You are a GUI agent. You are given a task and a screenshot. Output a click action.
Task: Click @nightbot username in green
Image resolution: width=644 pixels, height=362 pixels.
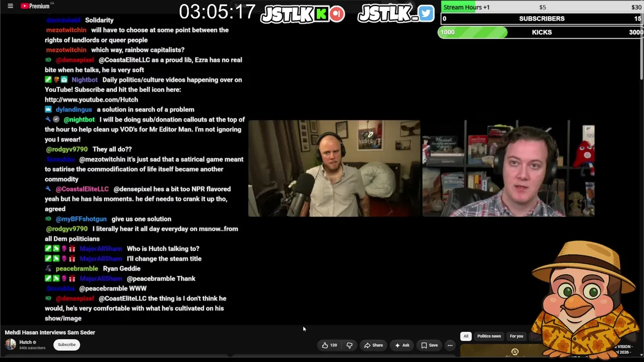tap(79, 120)
